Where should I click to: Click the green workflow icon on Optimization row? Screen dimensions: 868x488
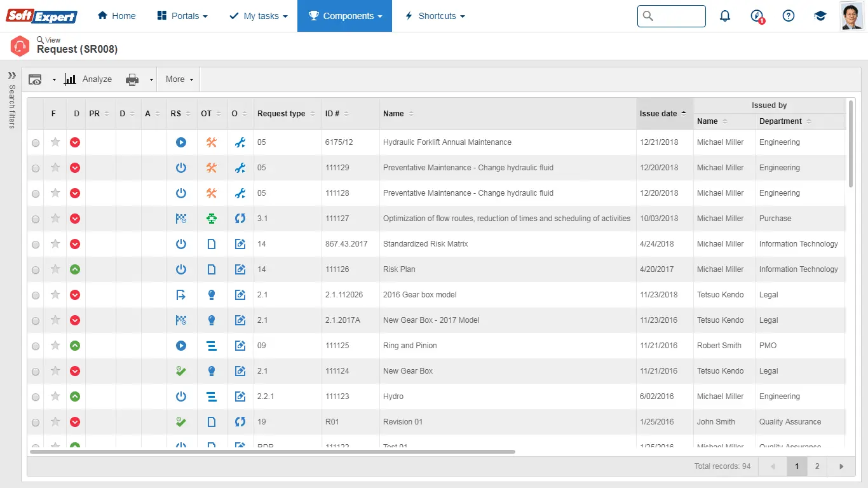click(x=212, y=219)
